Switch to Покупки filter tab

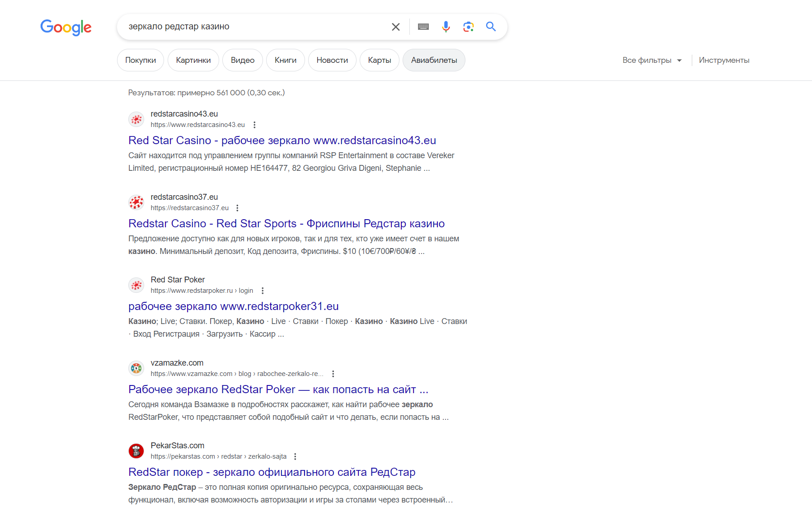click(141, 60)
